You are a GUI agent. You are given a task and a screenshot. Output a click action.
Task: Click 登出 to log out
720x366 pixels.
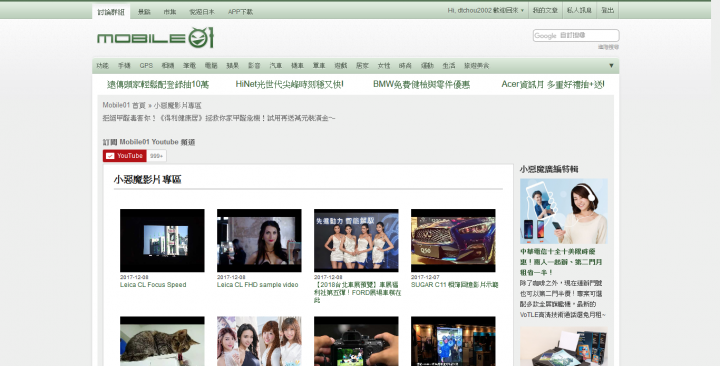click(608, 10)
